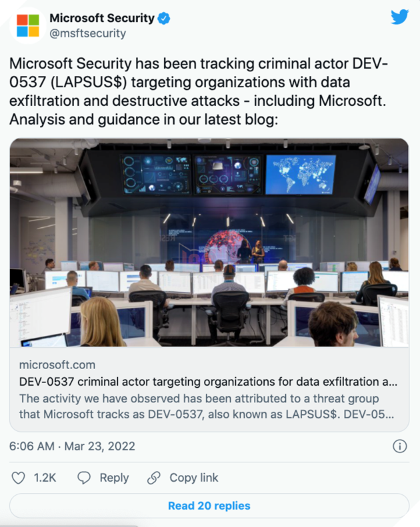Visit the @msftsecurity handle
The image size is (420, 527).
[87, 33]
